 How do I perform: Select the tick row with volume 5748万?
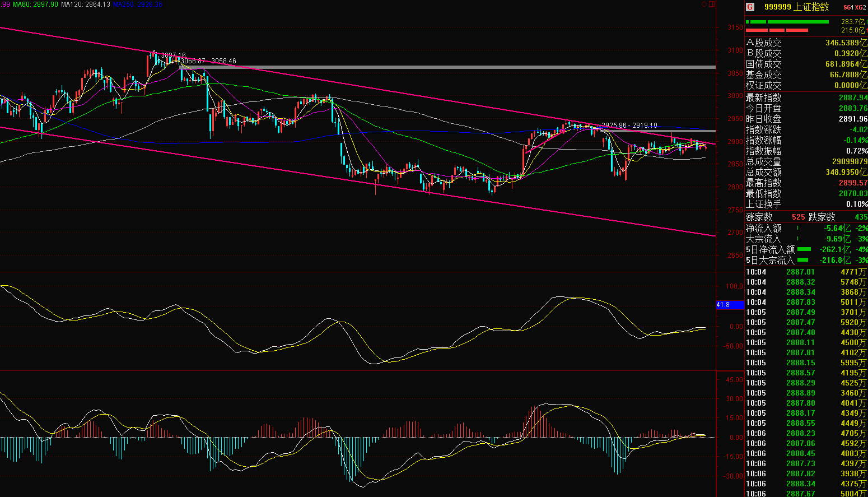point(806,282)
